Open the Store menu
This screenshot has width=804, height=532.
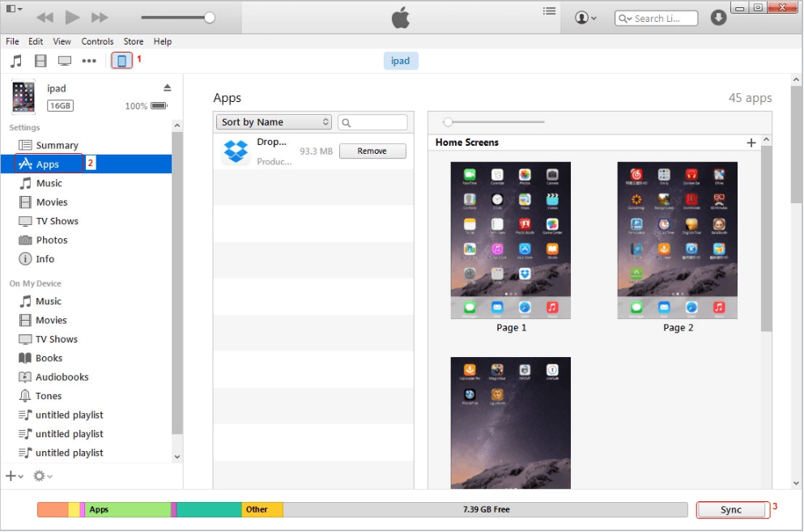click(134, 41)
